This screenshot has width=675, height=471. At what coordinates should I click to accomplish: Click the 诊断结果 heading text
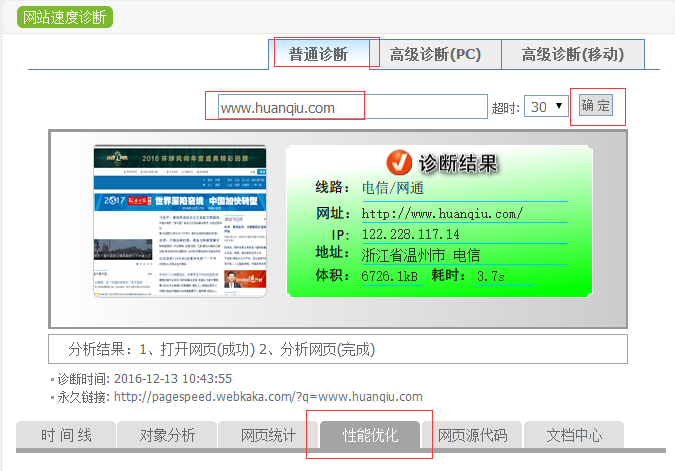[458, 163]
